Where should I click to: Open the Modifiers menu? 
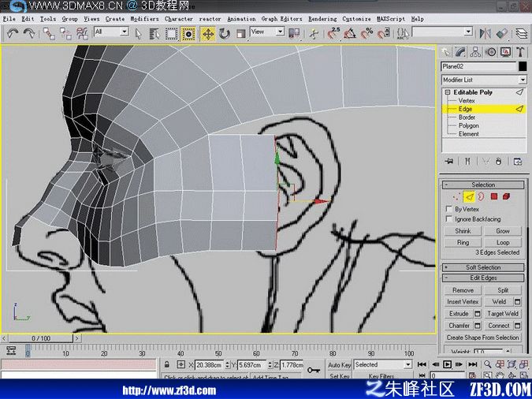tap(144, 19)
